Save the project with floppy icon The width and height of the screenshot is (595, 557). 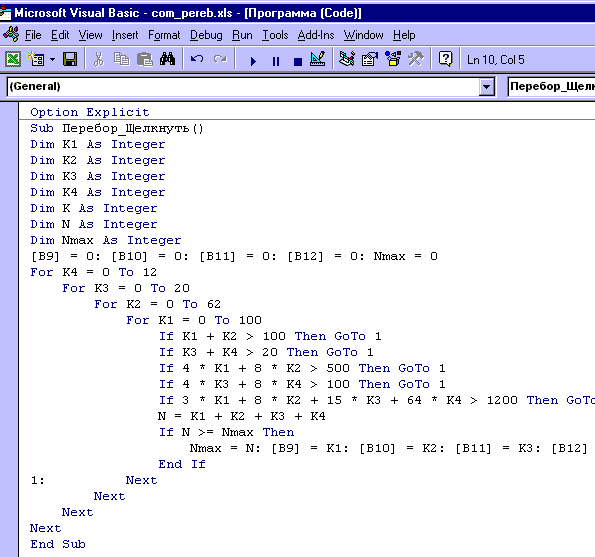pyautogui.click(x=70, y=59)
